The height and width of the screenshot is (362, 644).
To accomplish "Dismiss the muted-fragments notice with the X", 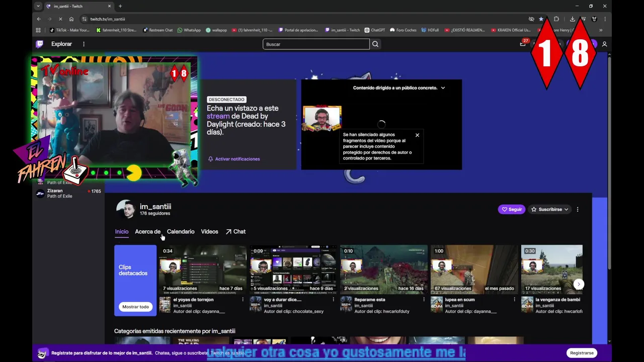I will (417, 135).
